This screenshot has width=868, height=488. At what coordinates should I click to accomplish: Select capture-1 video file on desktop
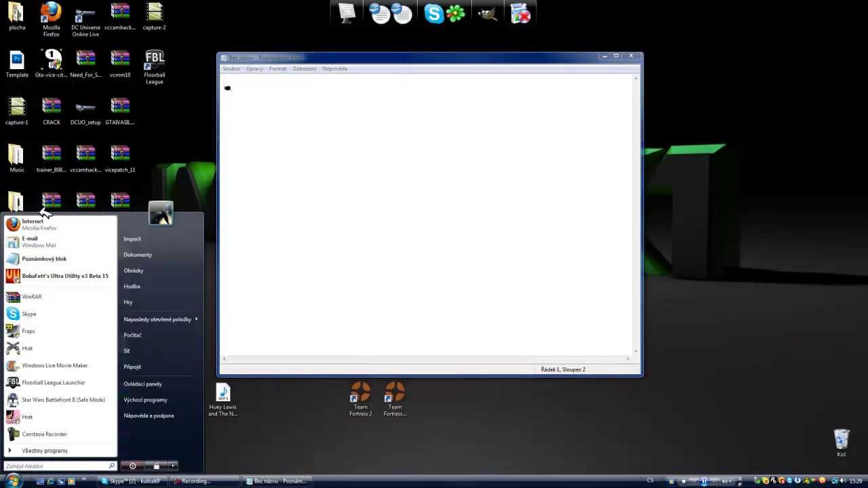(17, 111)
